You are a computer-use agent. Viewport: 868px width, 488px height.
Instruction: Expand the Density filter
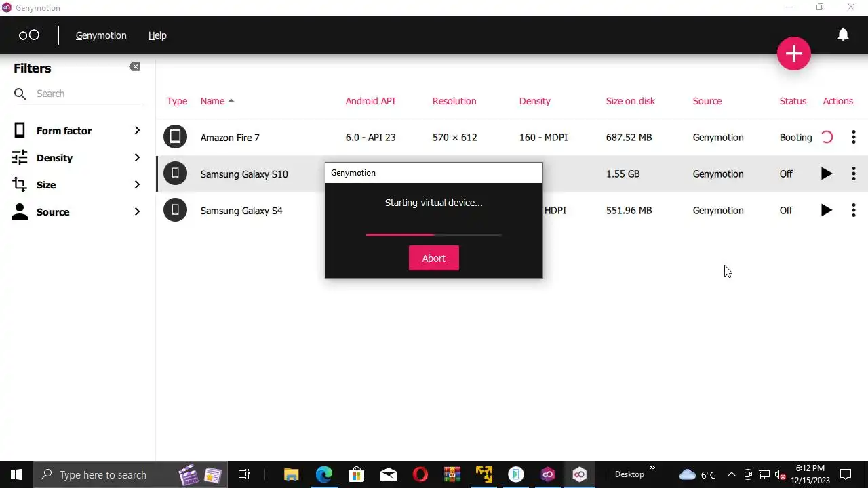tap(137, 157)
